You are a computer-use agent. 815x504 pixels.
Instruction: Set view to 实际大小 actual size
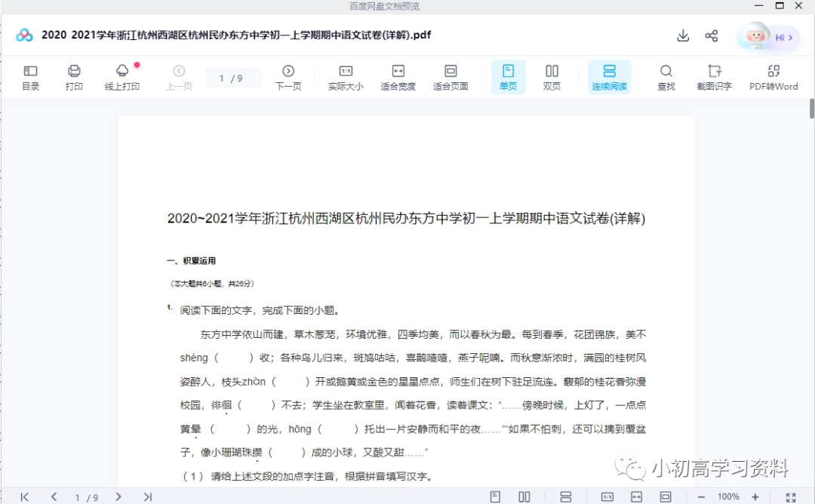(x=346, y=78)
